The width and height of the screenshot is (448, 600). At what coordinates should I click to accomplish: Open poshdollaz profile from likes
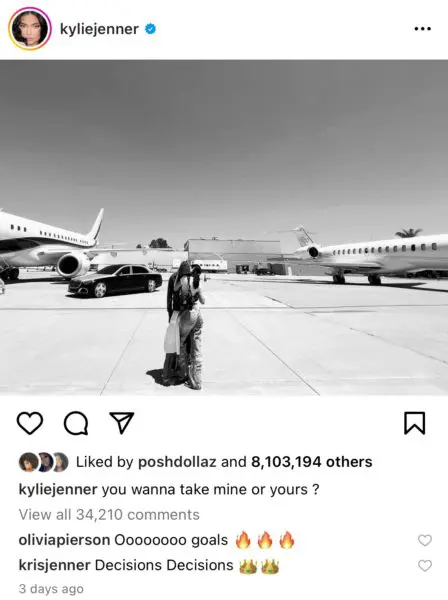click(177, 462)
